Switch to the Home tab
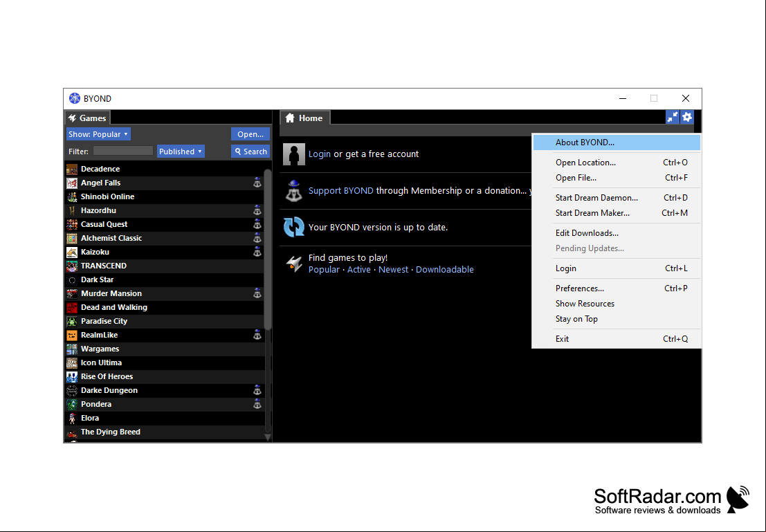 click(305, 118)
